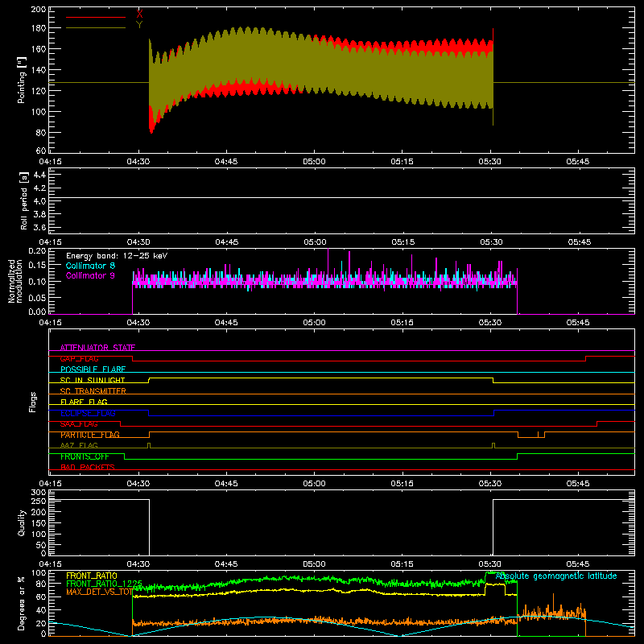This screenshot has width=644, height=644.
Task: Click the 04:30 time label under modulation plot
Action: pos(138,323)
